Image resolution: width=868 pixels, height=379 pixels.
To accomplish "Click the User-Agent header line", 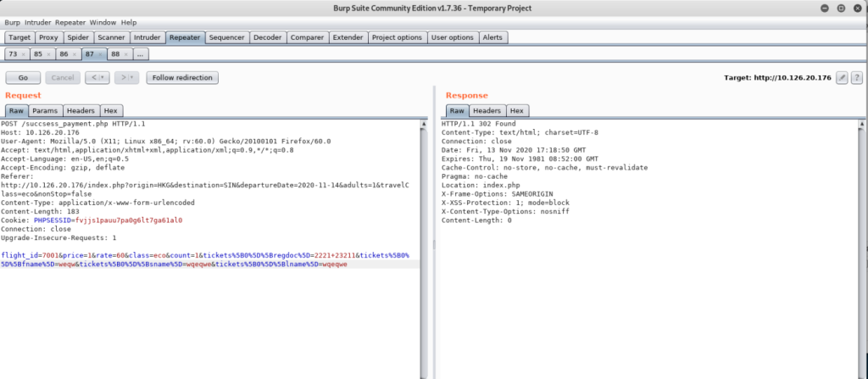I will (x=166, y=142).
